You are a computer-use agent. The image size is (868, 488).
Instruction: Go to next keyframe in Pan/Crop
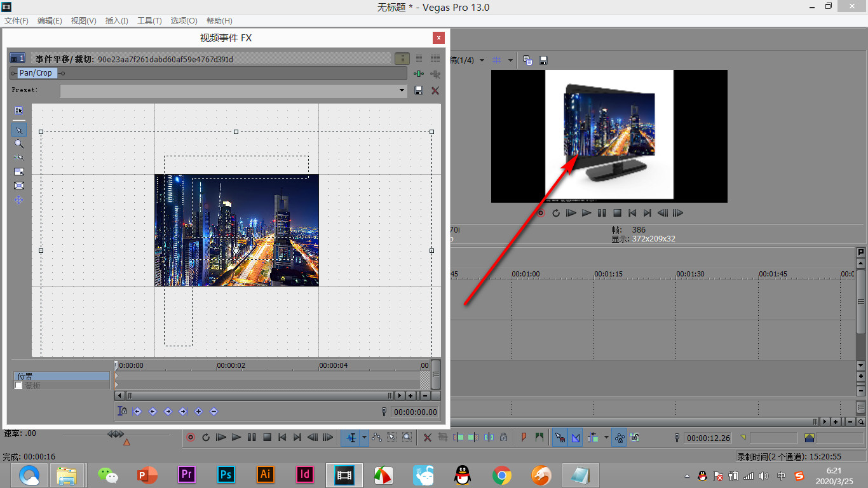pyautogui.click(x=168, y=412)
